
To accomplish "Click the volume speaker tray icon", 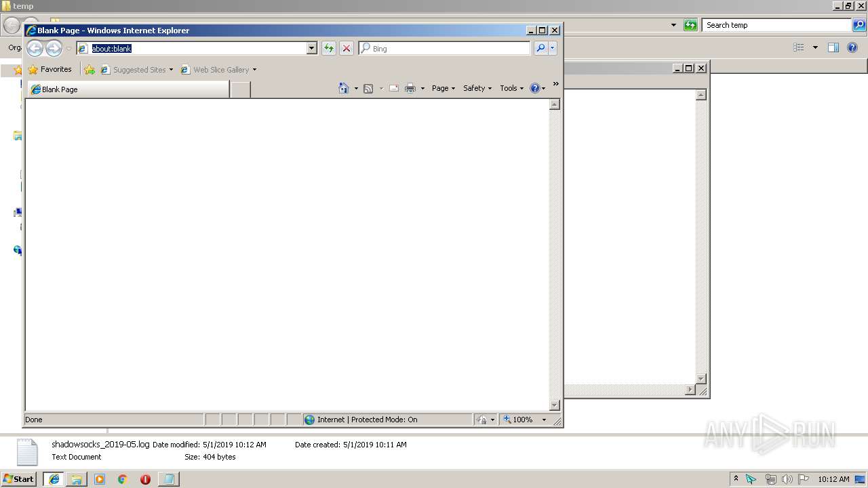I will pyautogui.click(x=787, y=479).
